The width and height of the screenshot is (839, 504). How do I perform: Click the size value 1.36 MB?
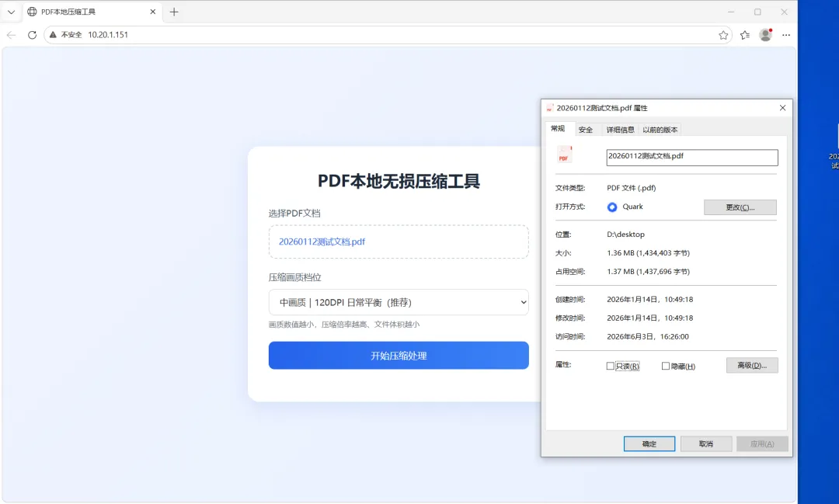(x=648, y=253)
